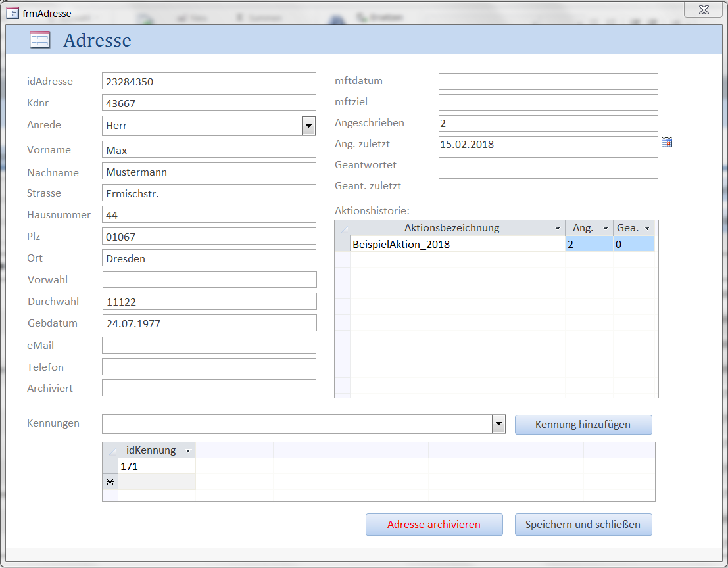The height and width of the screenshot is (568, 728).
Task: Focus the Angeschrieben field
Action: (548, 124)
